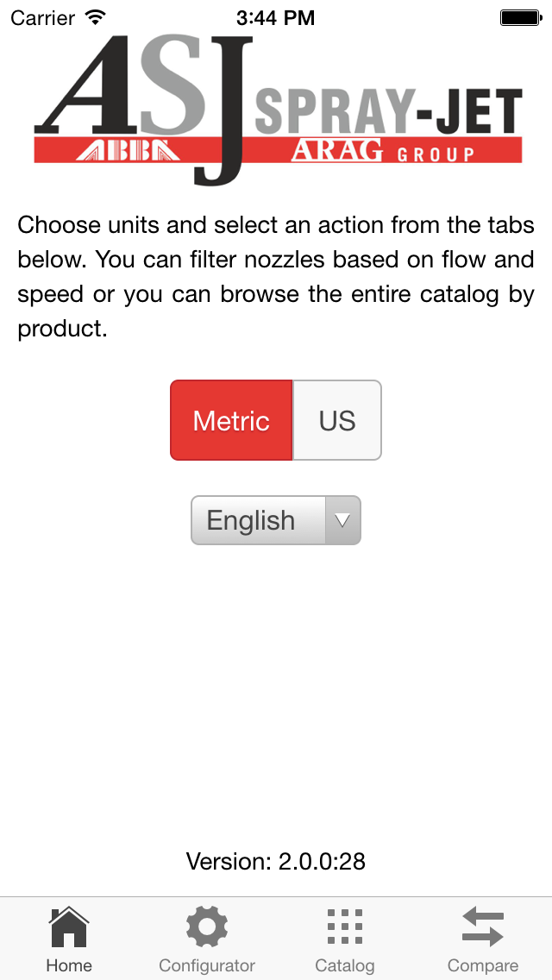Tap the status bar clock
The height and width of the screenshot is (980, 552).
pyautogui.click(x=276, y=18)
